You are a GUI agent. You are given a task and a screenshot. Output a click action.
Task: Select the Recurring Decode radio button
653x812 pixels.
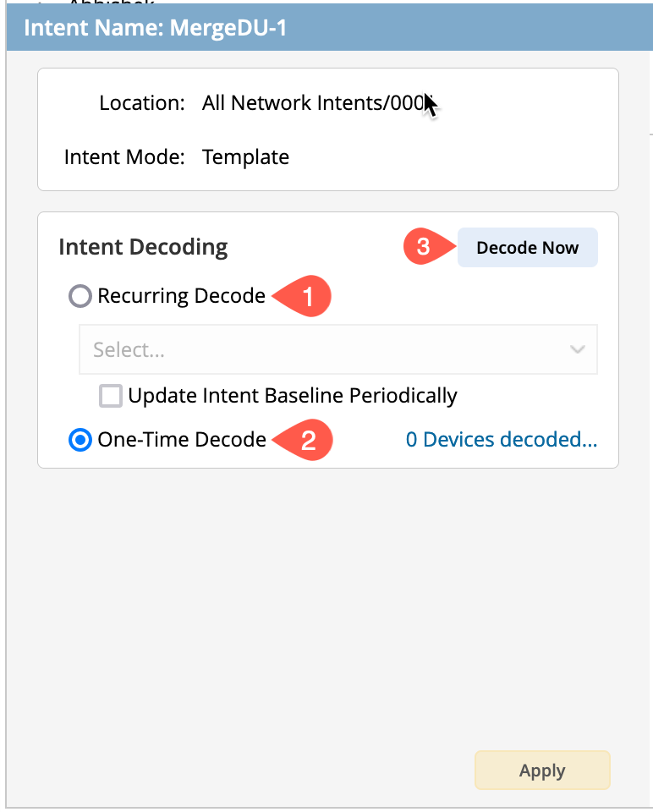[x=80, y=297]
